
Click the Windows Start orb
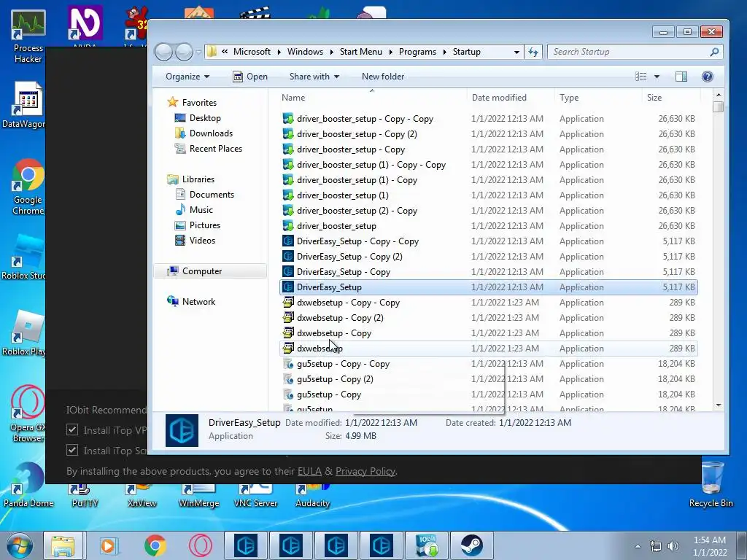click(x=20, y=545)
